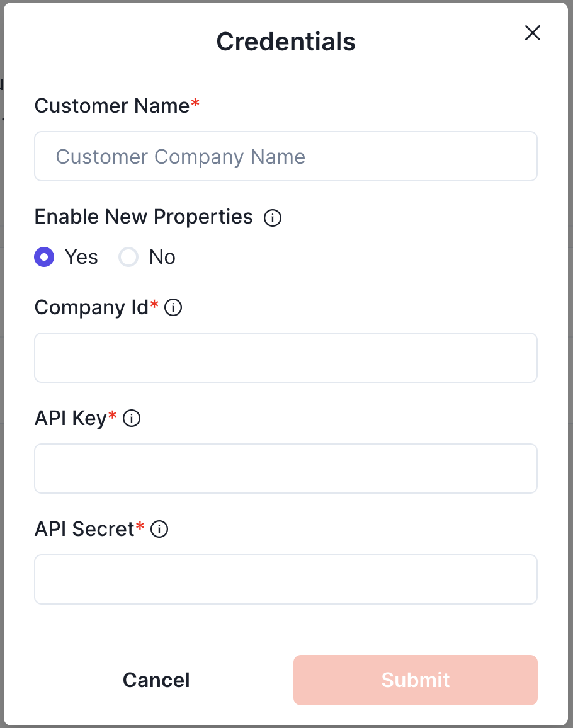The height and width of the screenshot is (728, 573).
Task: Select the No radio button
Action: [x=128, y=257]
